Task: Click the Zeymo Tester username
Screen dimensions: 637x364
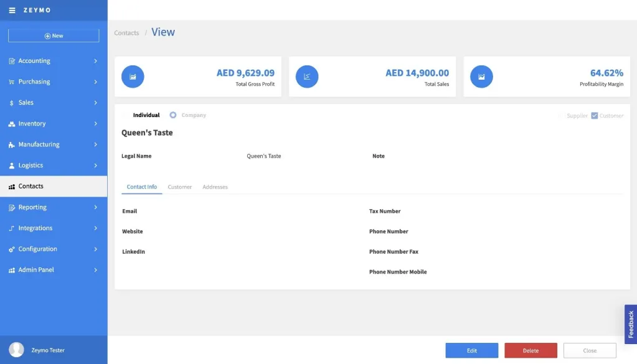Action: coord(48,350)
